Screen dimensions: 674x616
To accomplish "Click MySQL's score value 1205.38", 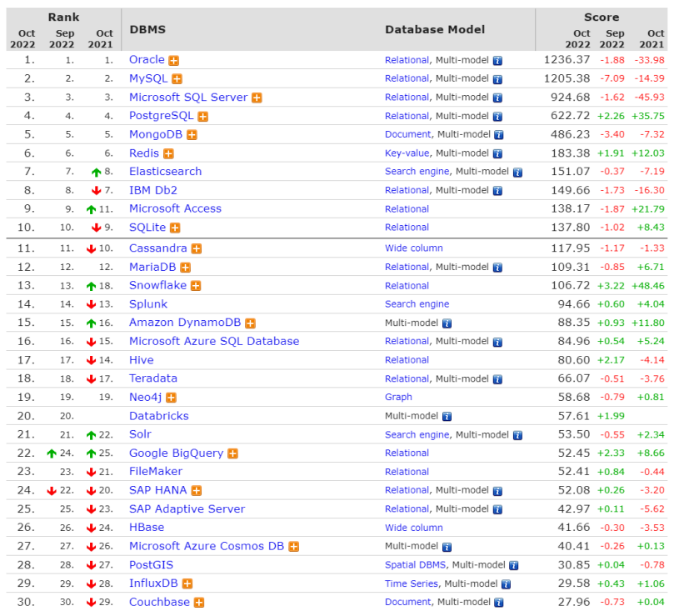I will (x=567, y=78).
